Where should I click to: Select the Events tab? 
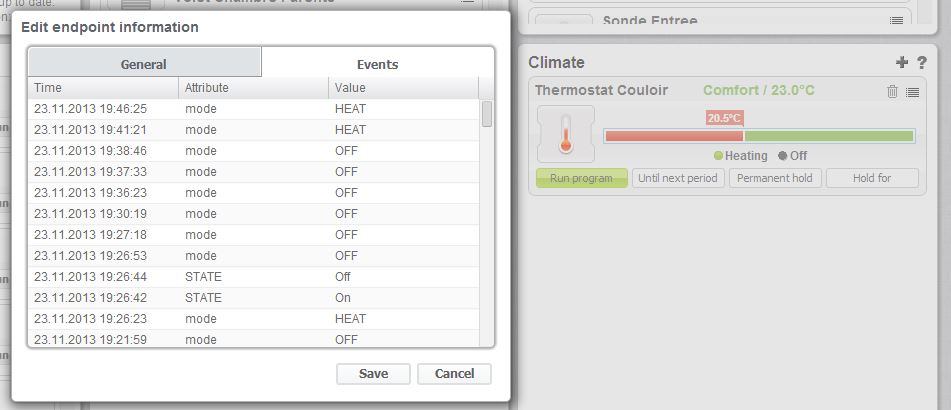tap(377, 64)
